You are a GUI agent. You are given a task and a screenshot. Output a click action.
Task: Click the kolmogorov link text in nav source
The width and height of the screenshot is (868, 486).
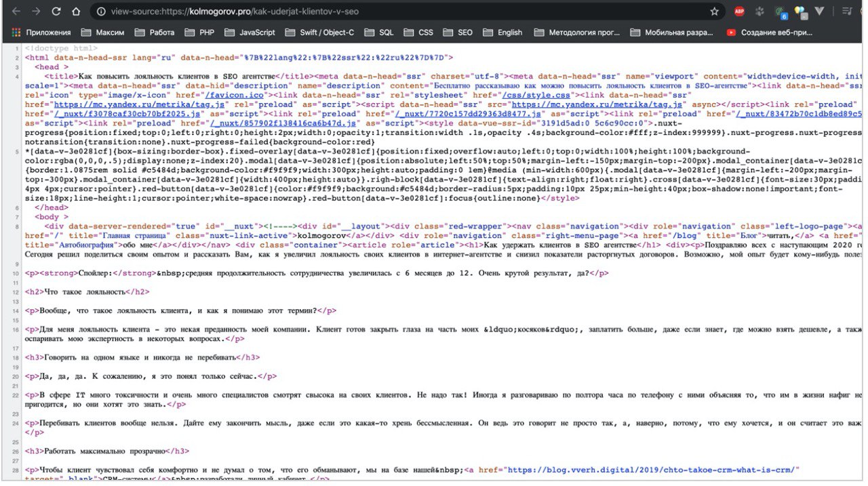point(322,235)
